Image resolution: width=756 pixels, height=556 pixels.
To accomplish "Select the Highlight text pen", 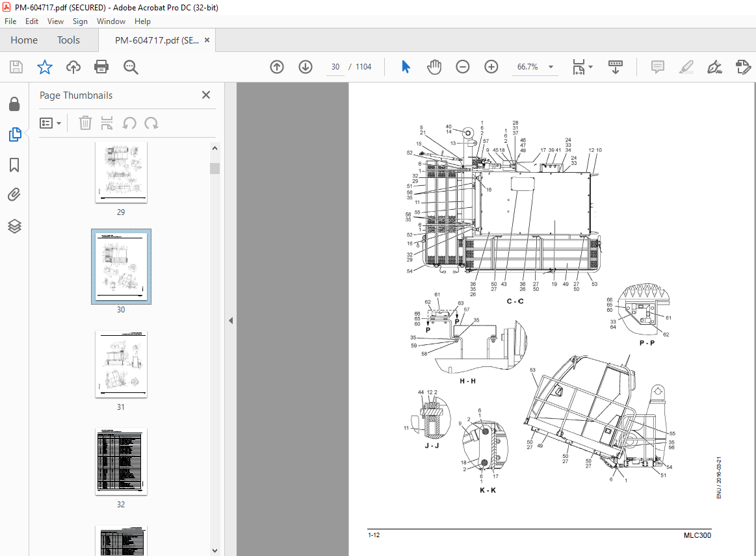I will [686, 67].
